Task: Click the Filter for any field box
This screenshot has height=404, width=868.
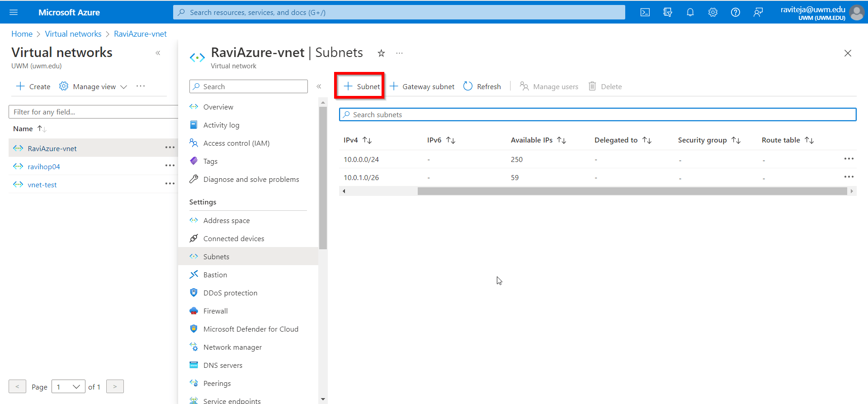Action: click(x=93, y=112)
